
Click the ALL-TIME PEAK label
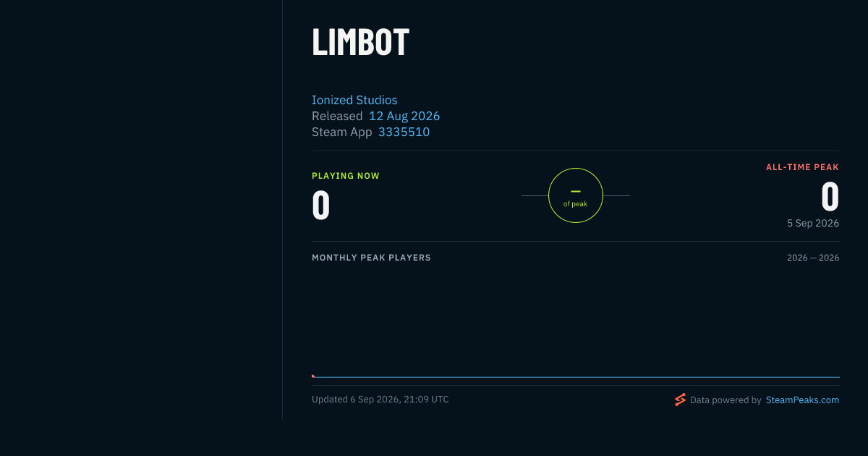[802, 167]
